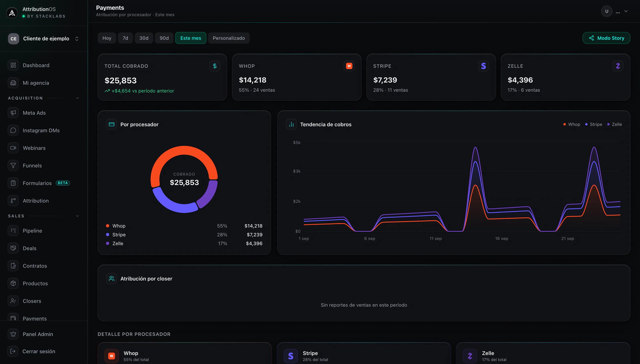Open the Productos box icon
Screen dimensions: 640x364
(13, 283)
